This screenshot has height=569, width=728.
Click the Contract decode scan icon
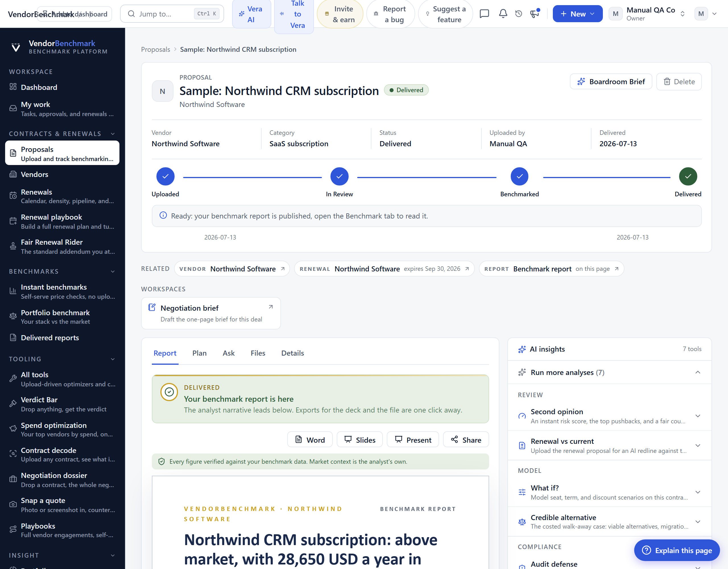click(x=13, y=454)
